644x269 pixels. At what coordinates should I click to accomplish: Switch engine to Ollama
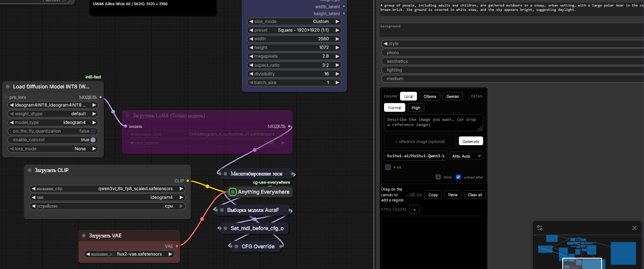pos(429,96)
